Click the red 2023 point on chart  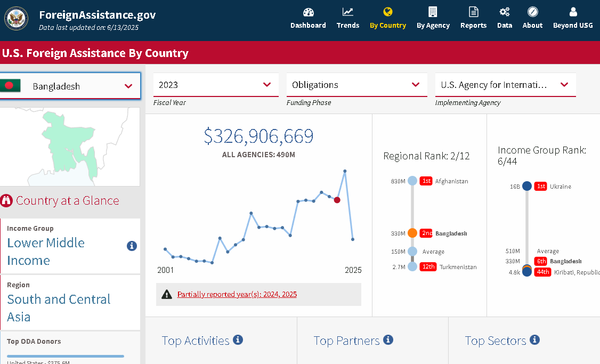pos(337,200)
